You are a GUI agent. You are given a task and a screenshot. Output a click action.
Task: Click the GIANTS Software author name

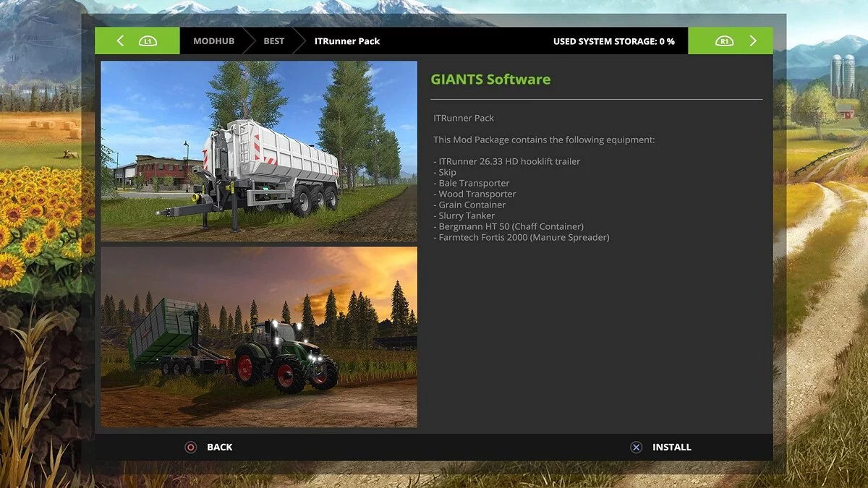(x=490, y=79)
